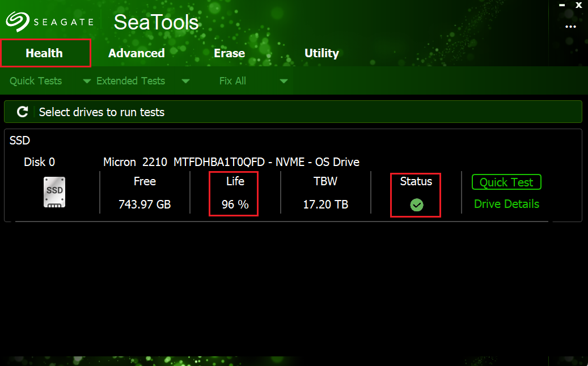Click the Life 96% indicator

(234, 193)
